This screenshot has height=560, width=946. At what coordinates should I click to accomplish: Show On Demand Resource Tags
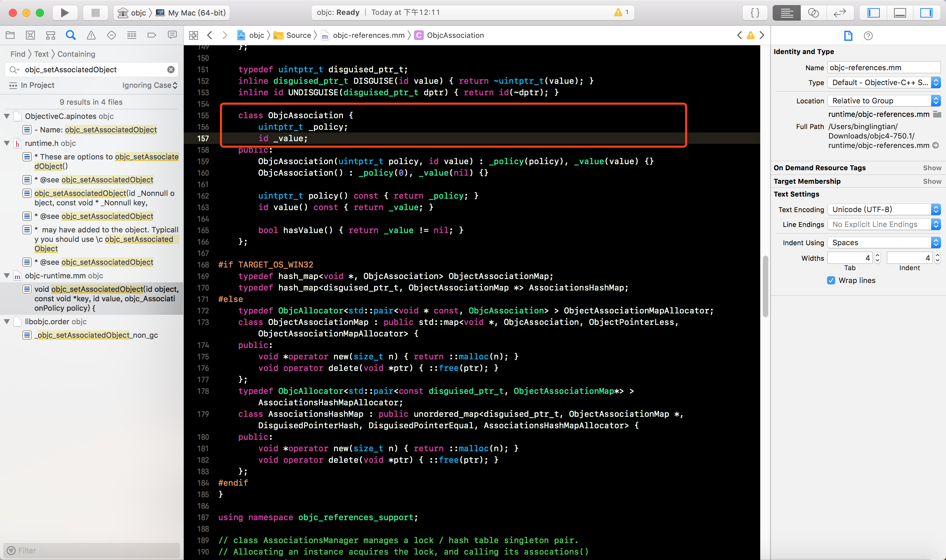[x=932, y=168]
